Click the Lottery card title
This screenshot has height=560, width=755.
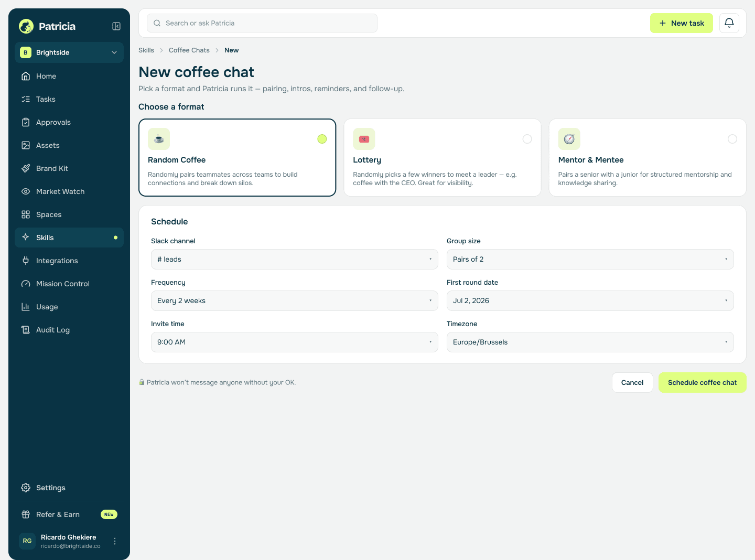[367, 160]
